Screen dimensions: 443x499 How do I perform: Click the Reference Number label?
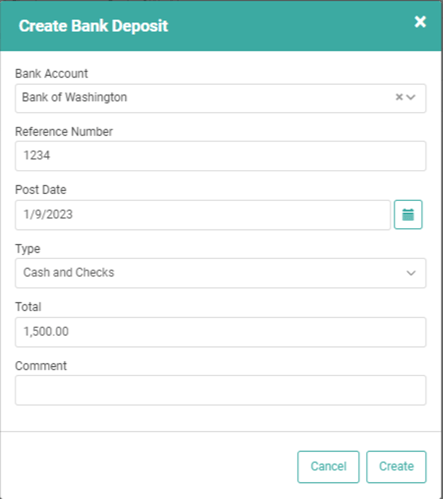(x=64, y=132)
